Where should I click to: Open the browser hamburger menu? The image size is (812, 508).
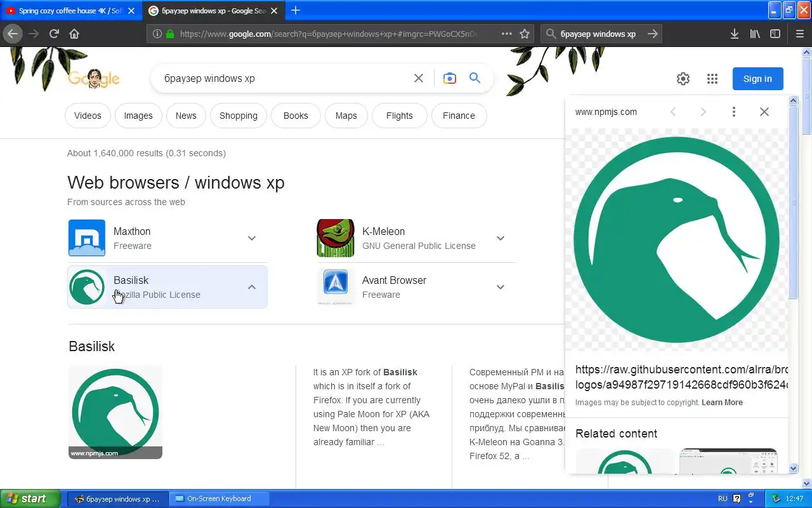[799, 34]
